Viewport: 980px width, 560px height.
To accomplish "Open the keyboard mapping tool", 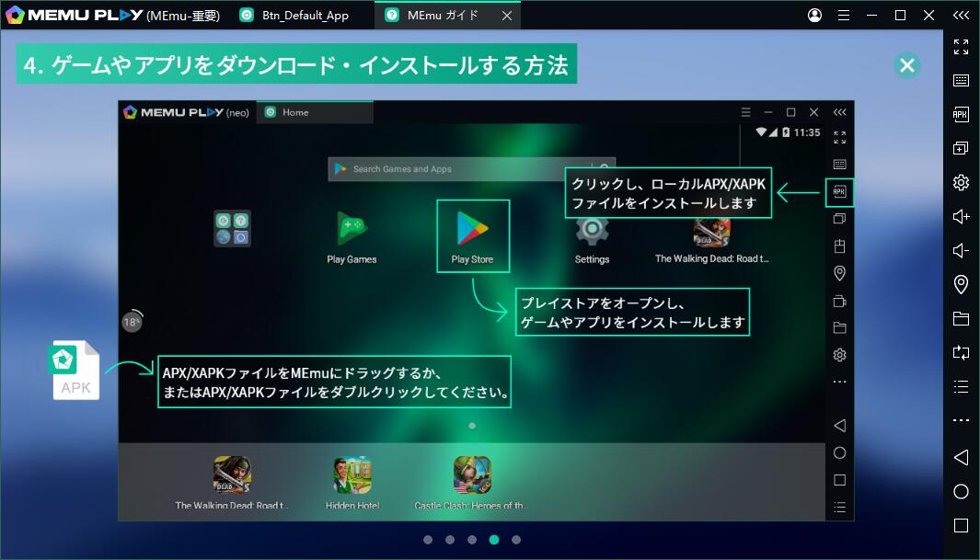I will tap(961, 81).
